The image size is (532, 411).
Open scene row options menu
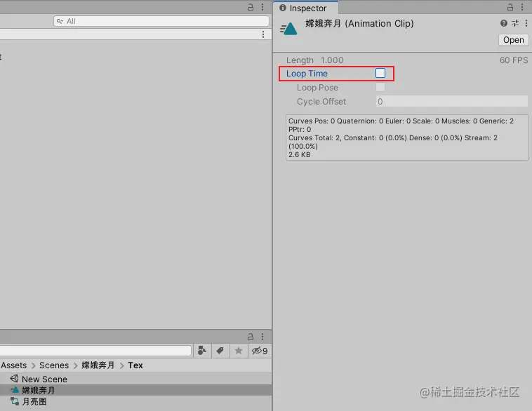point(263,34)
